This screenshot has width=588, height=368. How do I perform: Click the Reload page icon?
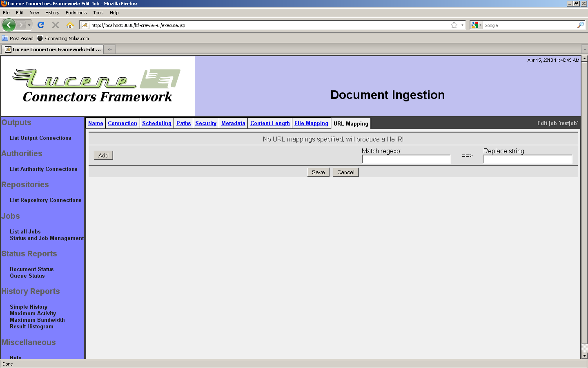point(41,25)
